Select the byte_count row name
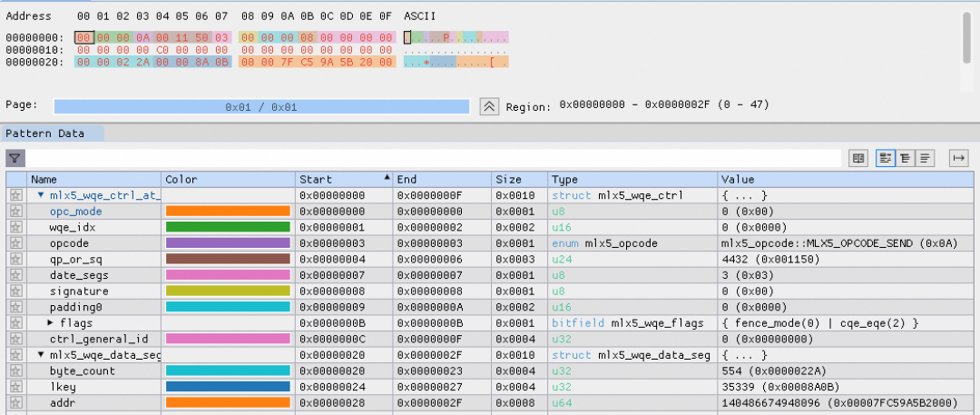 point(83,371)
